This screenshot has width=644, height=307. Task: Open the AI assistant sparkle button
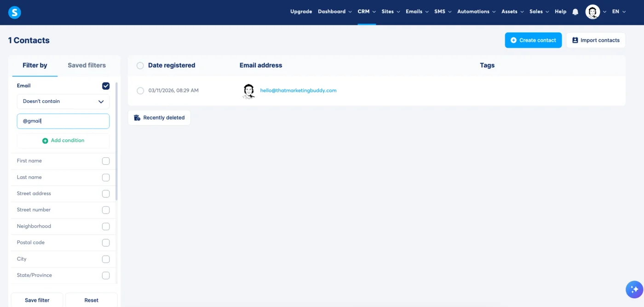(634, 289)
